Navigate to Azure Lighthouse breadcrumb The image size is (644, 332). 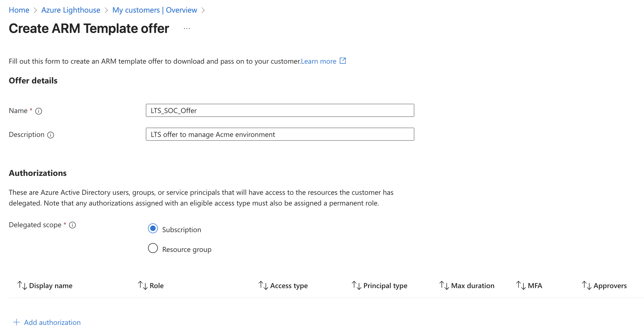coord(71,10)
